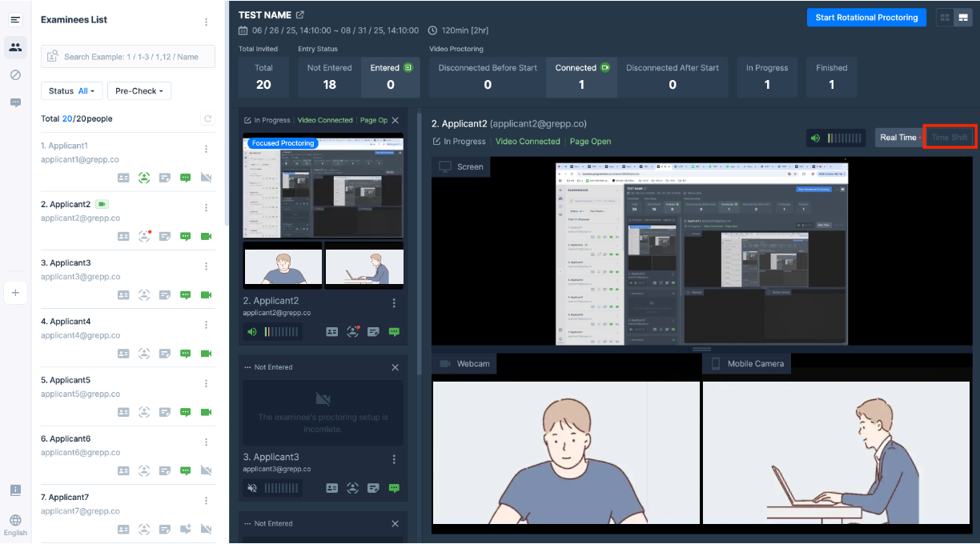Click the plus add button in sidebar

click(x=15, y=293)
